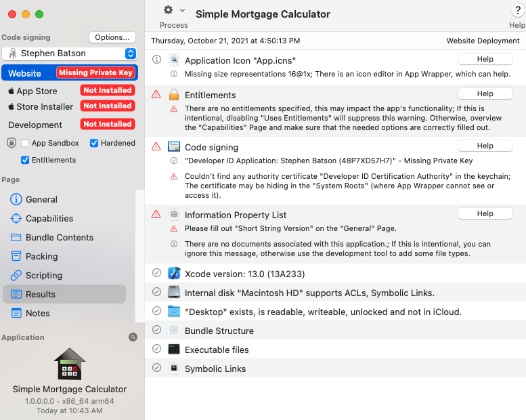The width and height of the screenshot is (526, 420).
Task: Click the Missing Private Key badge
Action: click(95, 72)
